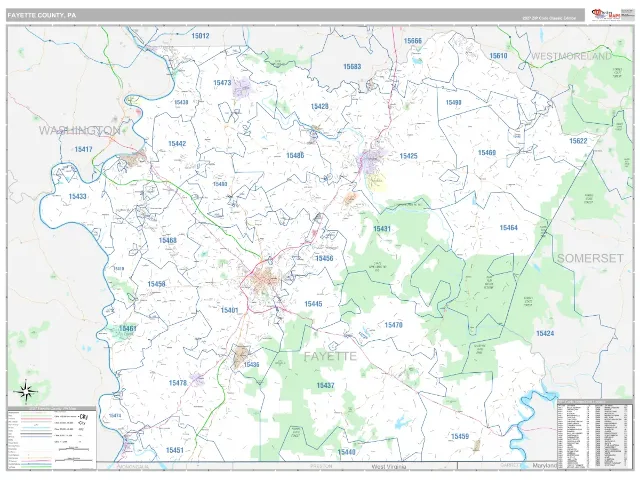Select ZIP code label 15456

pos(324,258)
